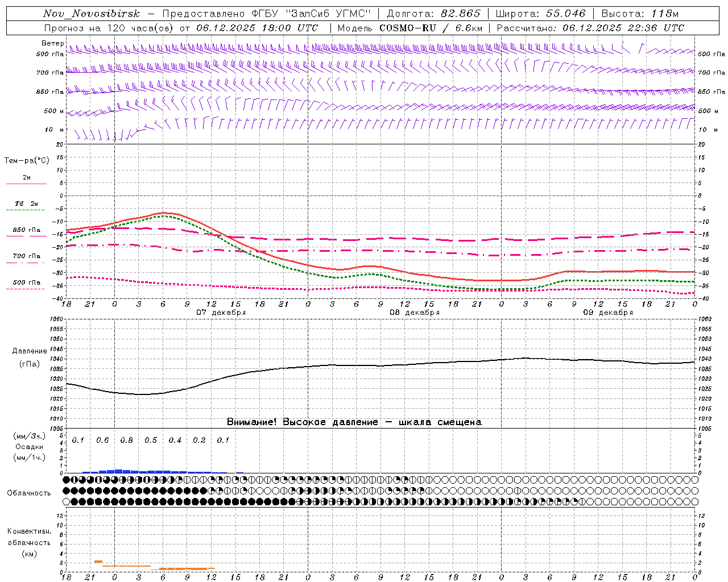Select the "09 декабря" date label
Screen dimensions: 728x582
click(x=608, y=313)
